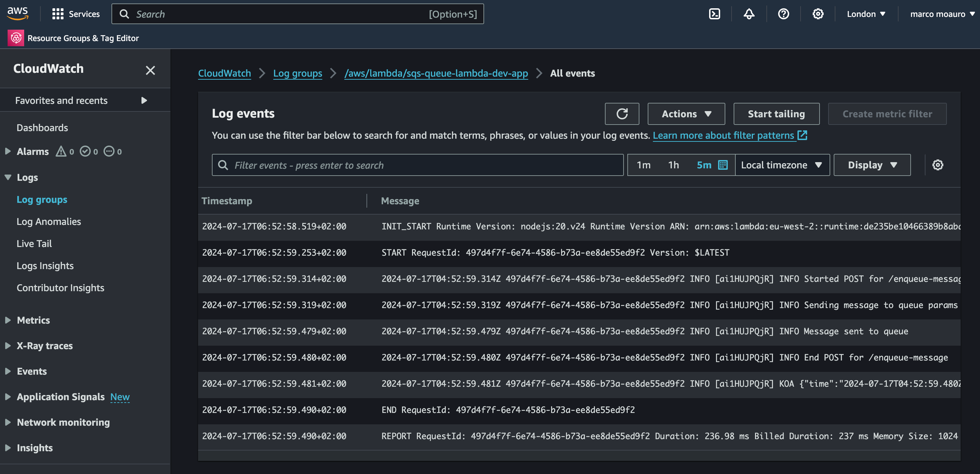Open Logs Insights from the sidebar
This screenshot has width=980, height=474.
[45, 266]
